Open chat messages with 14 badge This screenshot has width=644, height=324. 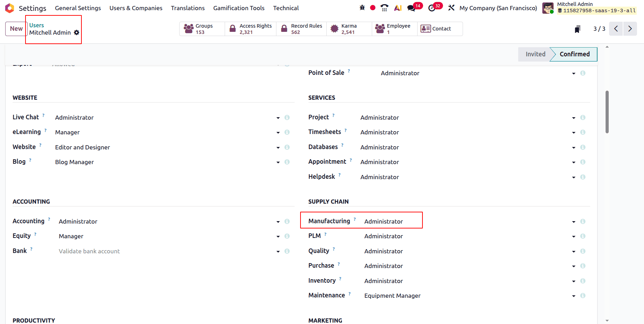pyautogui.click(x=415, y=7)
